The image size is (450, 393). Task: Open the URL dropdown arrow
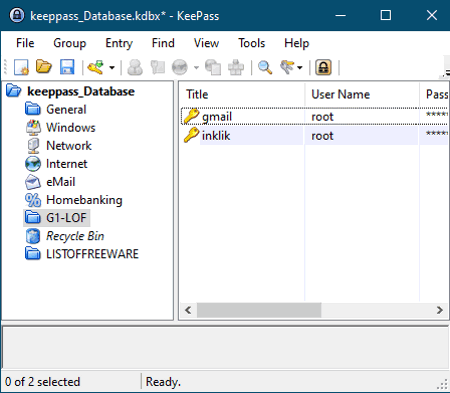pyautogui.click(x=196, y=68)
